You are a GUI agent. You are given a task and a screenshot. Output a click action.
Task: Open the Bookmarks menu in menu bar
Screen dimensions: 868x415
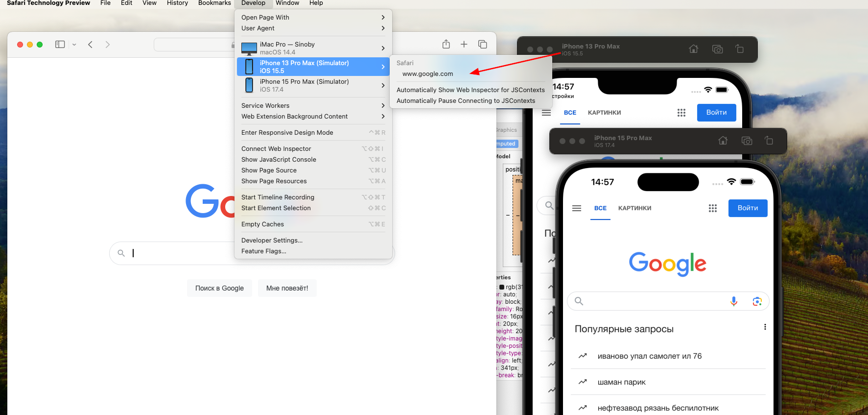(x=214, y=3)
